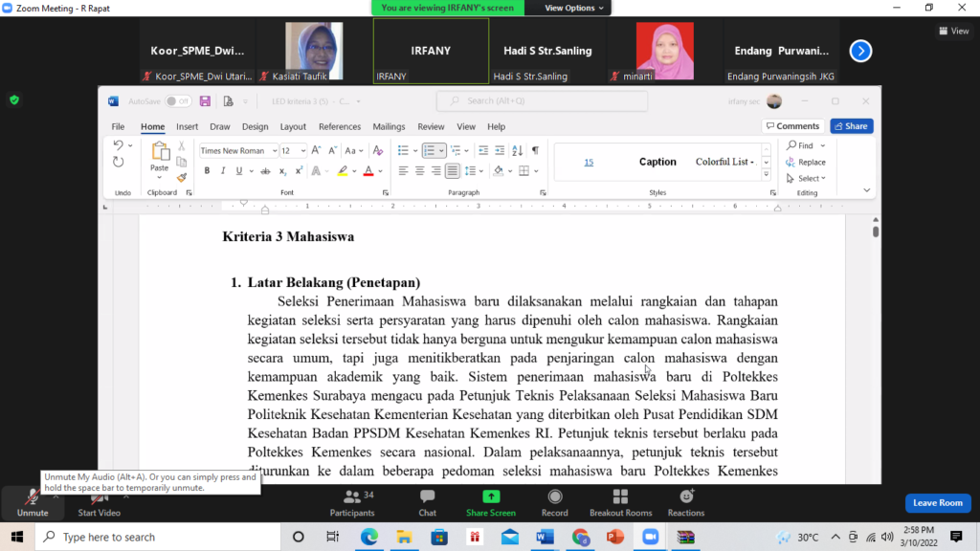Viewport: 980px width, 551px height.
Task: Click the Undo arrow icon
Action: coord(118,145)
